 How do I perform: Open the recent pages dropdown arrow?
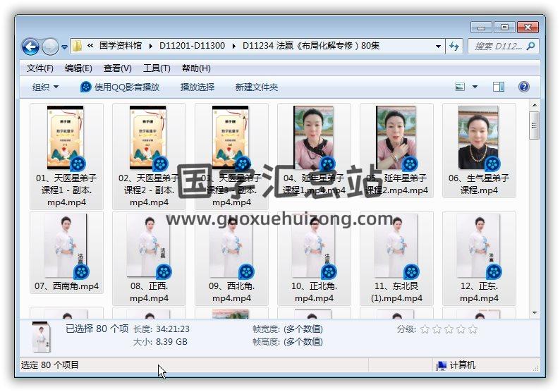(x=65, y=47)
